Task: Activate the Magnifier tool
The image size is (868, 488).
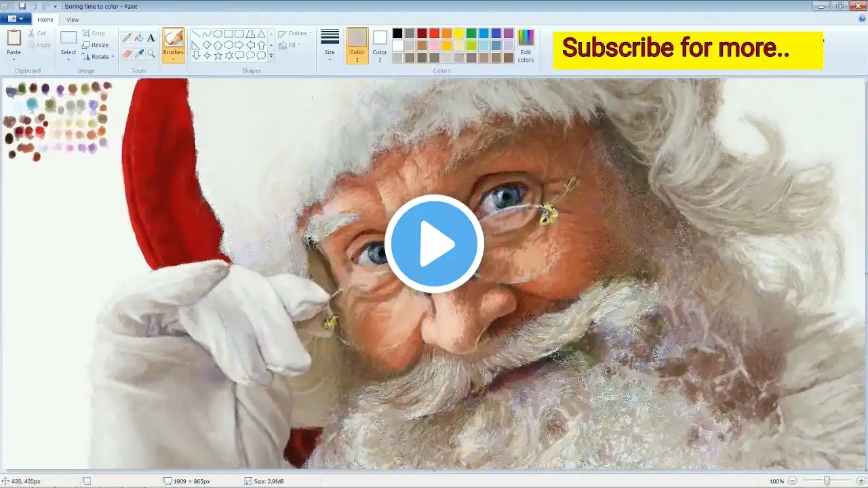Action: tap(151, 54)
